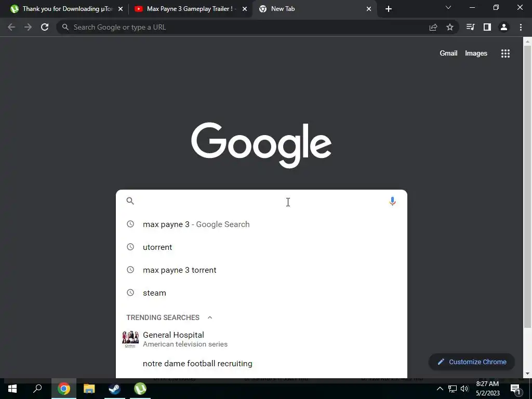Close the uTorrent download tab
Viewport: 532px width, 399px height.
[121, 9]
